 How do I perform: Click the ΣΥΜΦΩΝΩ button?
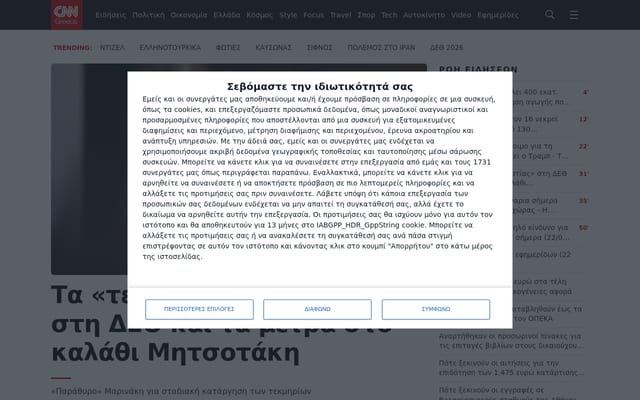tap(436, 309)
